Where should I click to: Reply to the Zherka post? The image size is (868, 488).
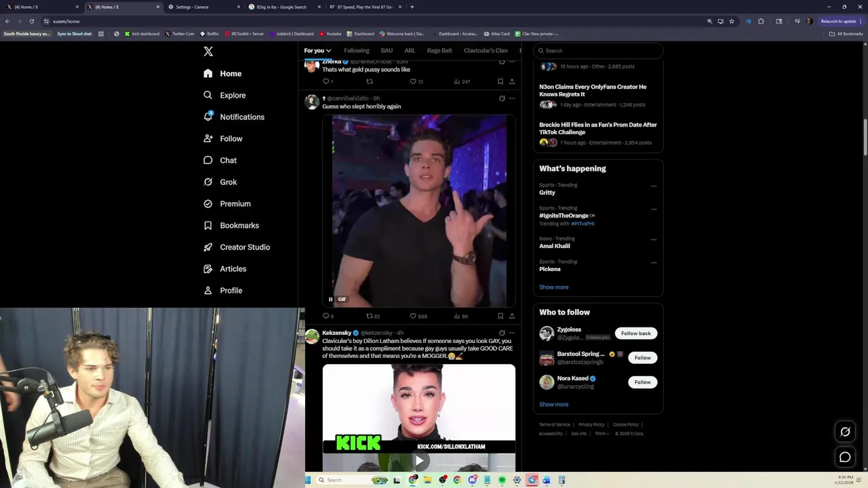pyautogui.click(x=328, y=81)
